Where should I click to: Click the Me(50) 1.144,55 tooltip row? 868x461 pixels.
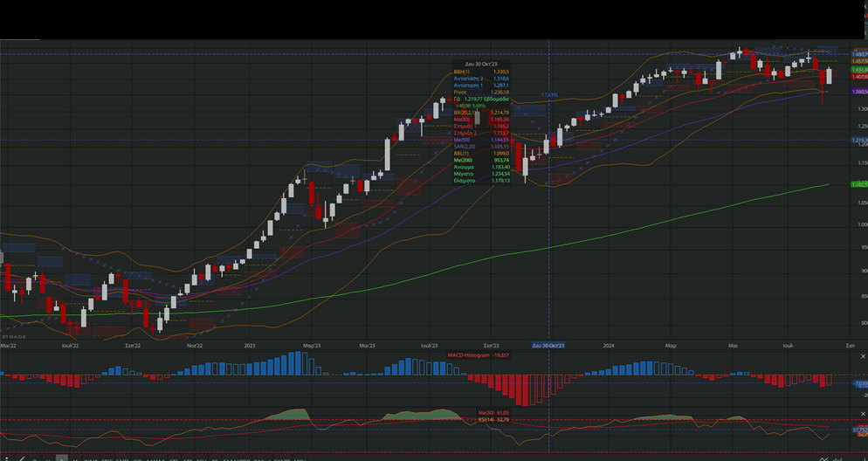(x=481, y=140)
